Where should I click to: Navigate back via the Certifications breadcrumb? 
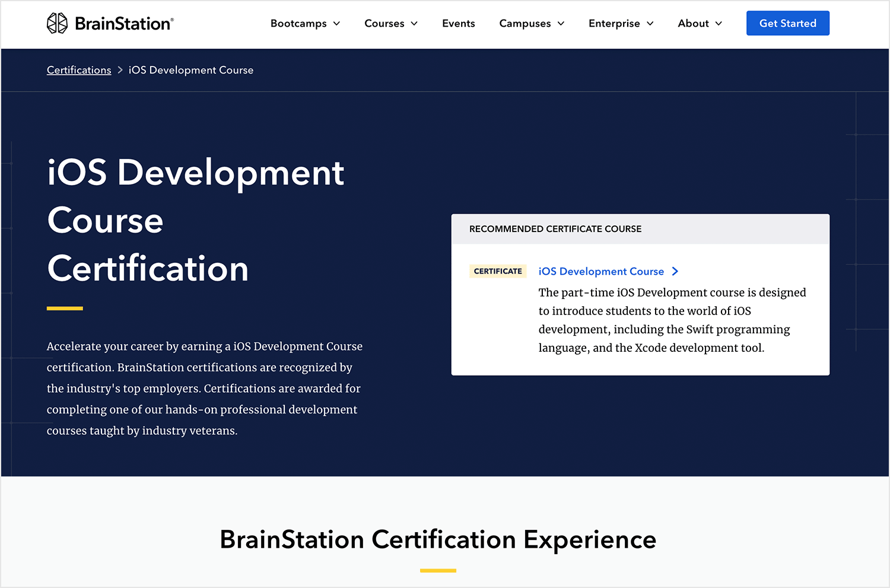pos(79,70)
